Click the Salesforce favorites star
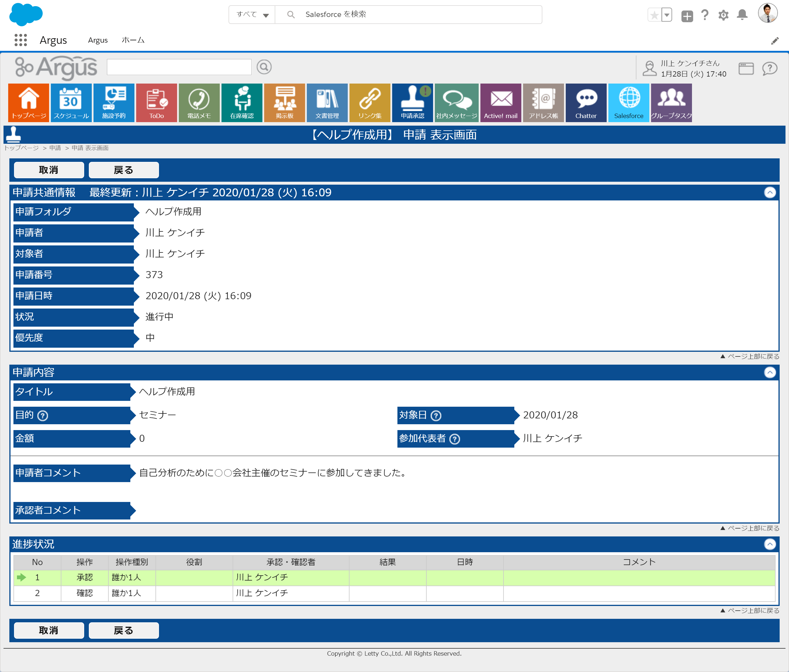Image resolution: width=789 pixels, height=672 pixels. (x=654, y=15)
